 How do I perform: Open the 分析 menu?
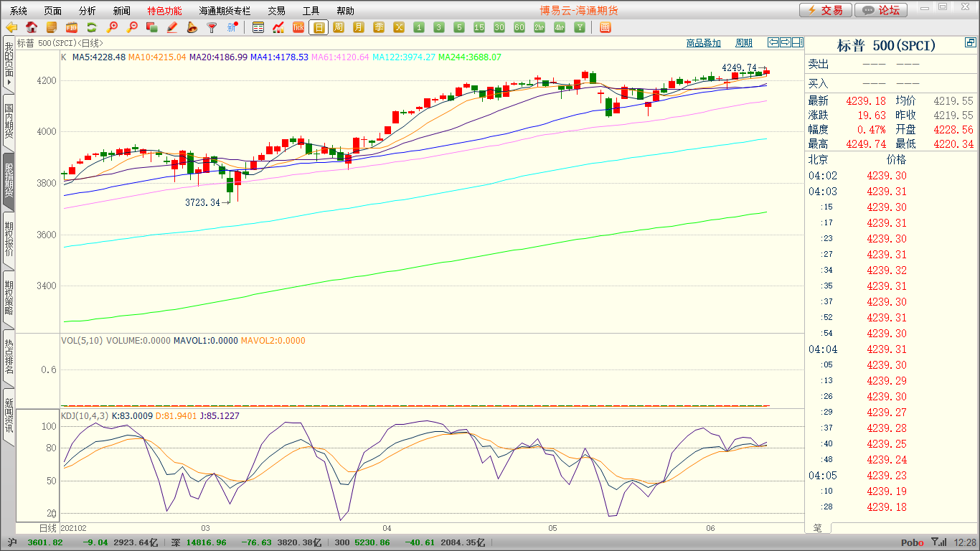(88, 11)
